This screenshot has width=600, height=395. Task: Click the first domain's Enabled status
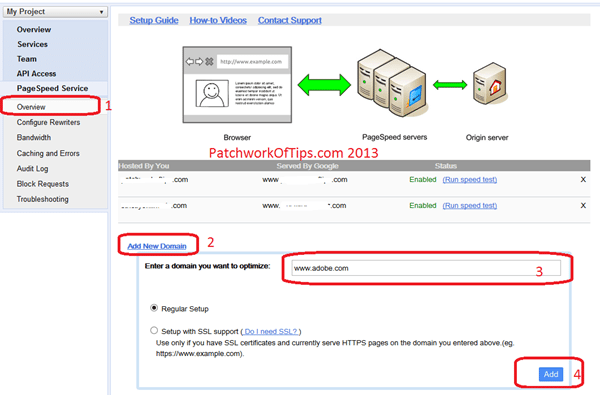(423, 180)
